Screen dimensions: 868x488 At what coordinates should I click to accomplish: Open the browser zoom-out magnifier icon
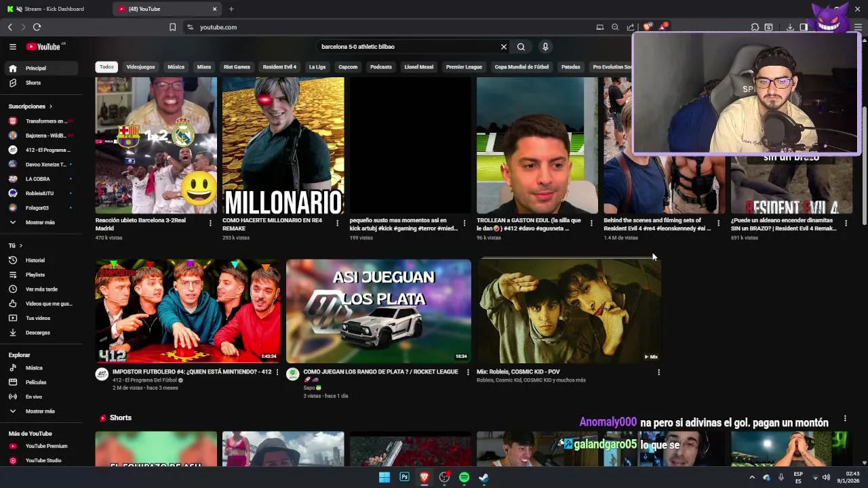pos(615,27)
